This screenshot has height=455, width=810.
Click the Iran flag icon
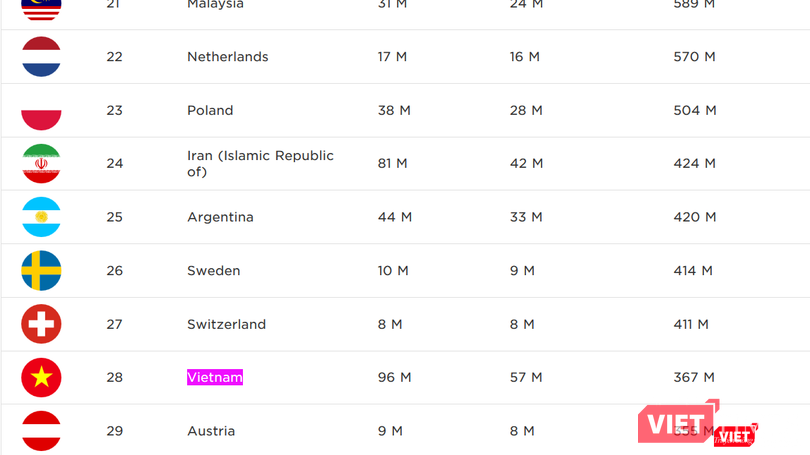coord(42,164)
